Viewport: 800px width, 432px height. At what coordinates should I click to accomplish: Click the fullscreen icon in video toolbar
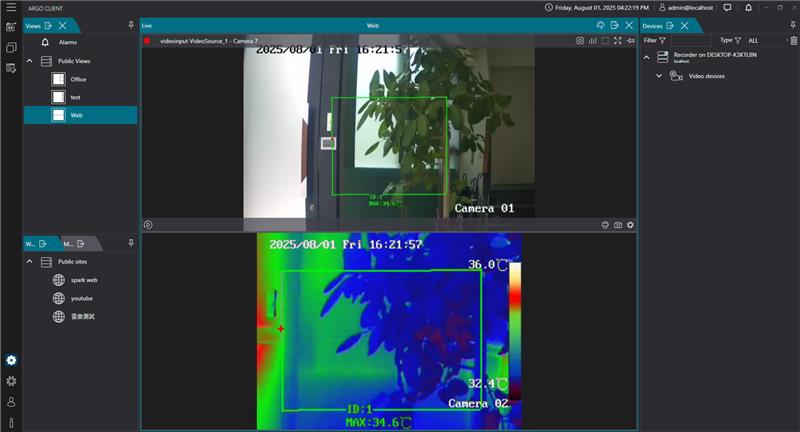[x=618, y=41]
